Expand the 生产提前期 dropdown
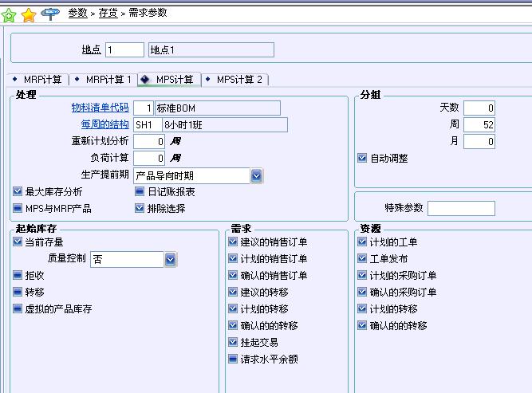 click(x=257, y=175)
